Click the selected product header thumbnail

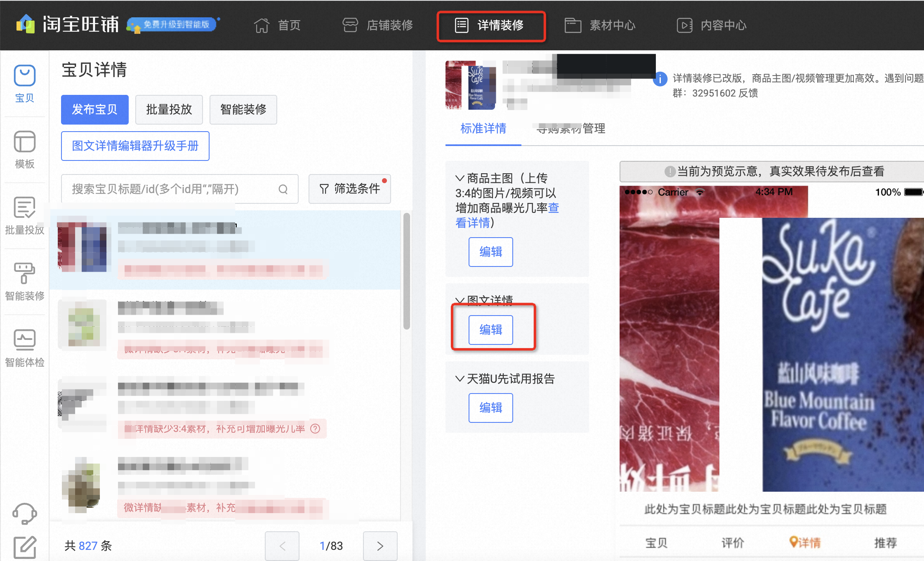[x=470, y=85]
